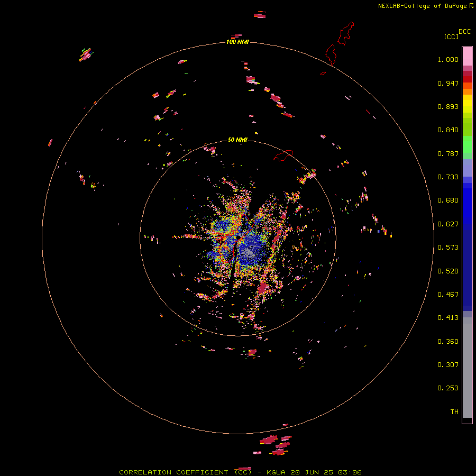Click the NEXLAB-College of DuPage credit text
The image size is (476, 476).
[x=423, y=6]
